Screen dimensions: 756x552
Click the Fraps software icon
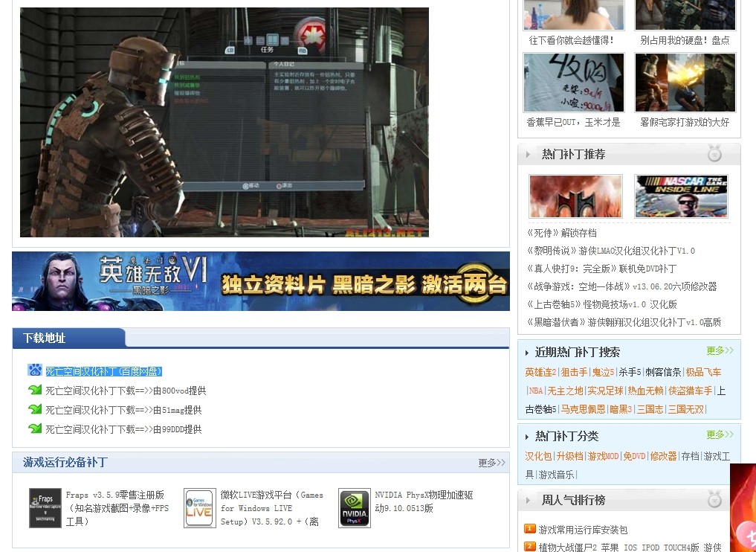coord(45,507)
